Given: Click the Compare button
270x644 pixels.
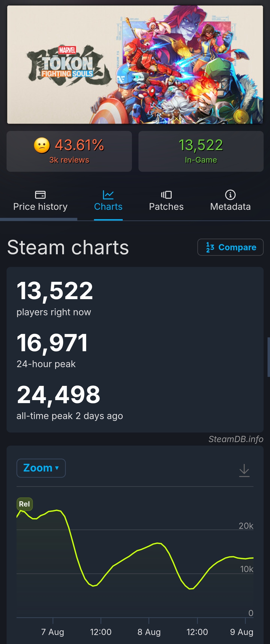Looking at the screenshot, I should pos(230,247).
